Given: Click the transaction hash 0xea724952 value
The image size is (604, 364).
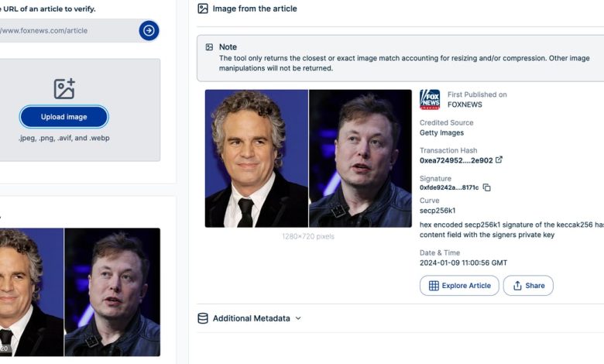Looking at the screenshot, I should pyautogui.click(x=456, y=160).
